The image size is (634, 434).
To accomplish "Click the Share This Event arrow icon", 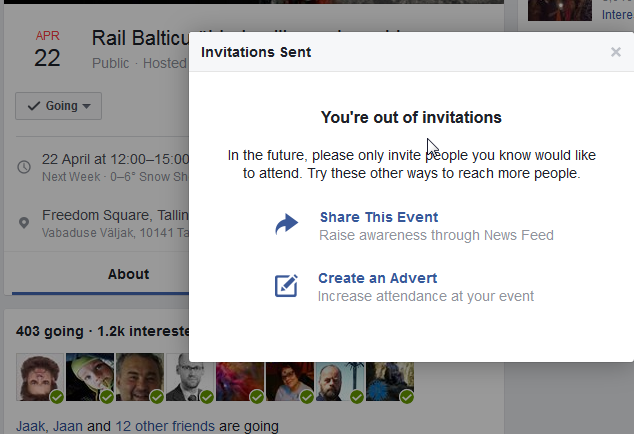I will pos(287,225).
